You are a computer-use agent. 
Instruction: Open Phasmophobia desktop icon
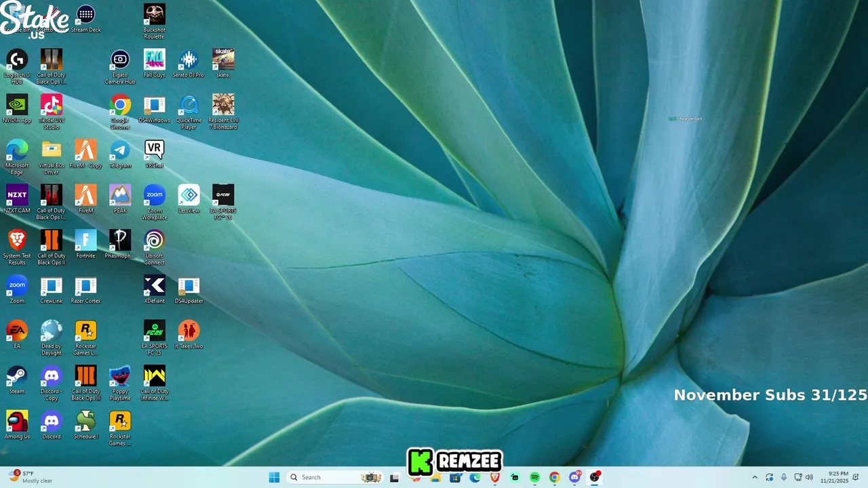coord(120,244)
